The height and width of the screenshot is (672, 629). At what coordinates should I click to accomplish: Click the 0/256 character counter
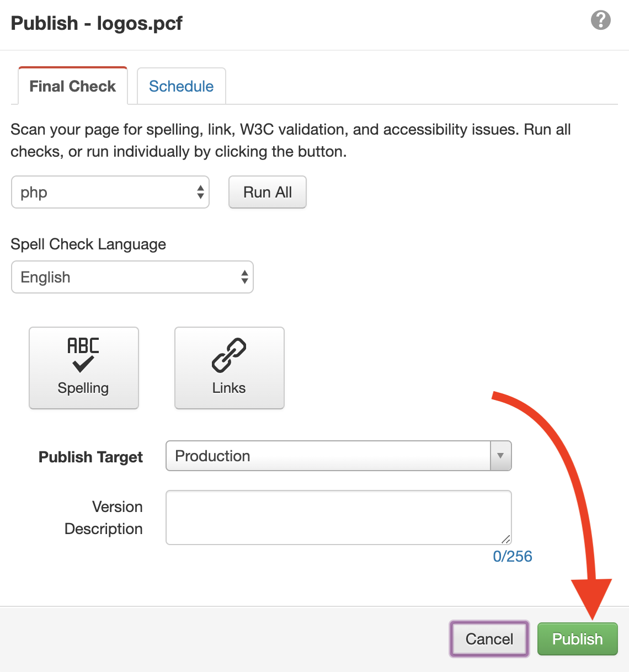[x=513, y=556]
